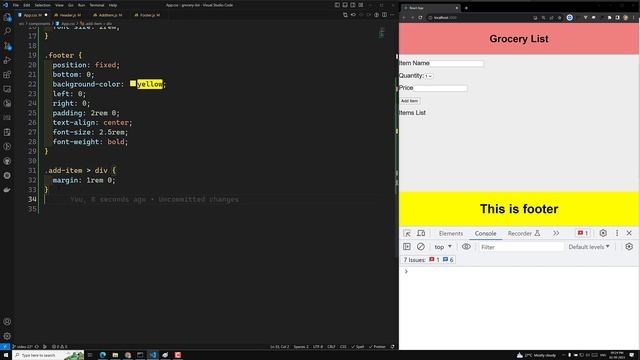The width and height of the screenshot is (640, 360).
Task: Switch to the Header.js editor tab
Action: pos(67,15)
